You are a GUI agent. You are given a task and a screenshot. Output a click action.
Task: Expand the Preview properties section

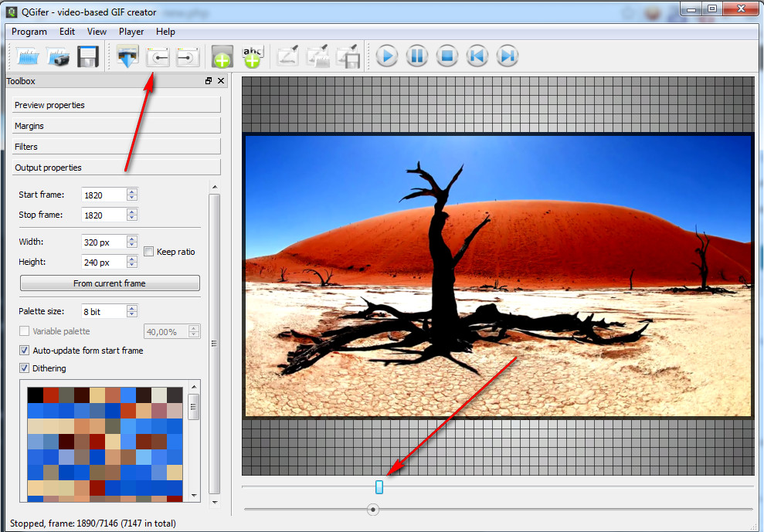point(116,105)
